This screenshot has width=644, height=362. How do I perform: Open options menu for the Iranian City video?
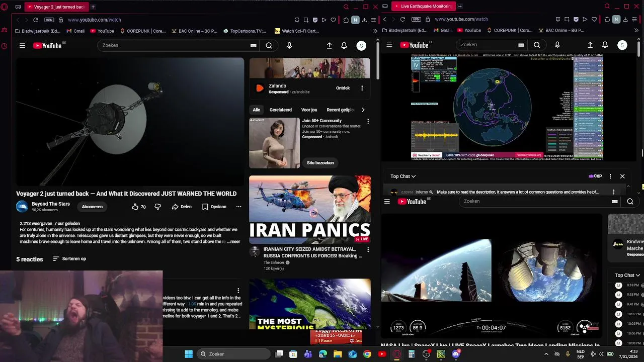pos(368,250)
